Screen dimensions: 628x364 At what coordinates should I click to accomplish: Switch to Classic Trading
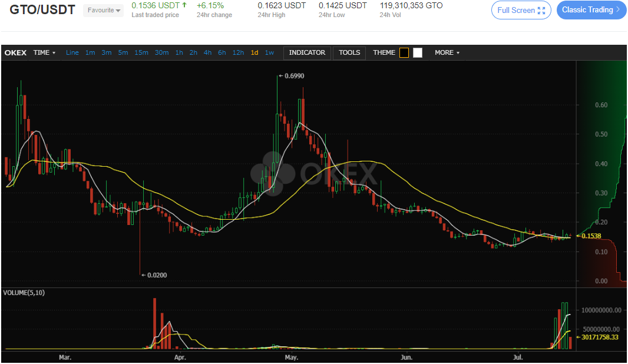coord(591,10)
